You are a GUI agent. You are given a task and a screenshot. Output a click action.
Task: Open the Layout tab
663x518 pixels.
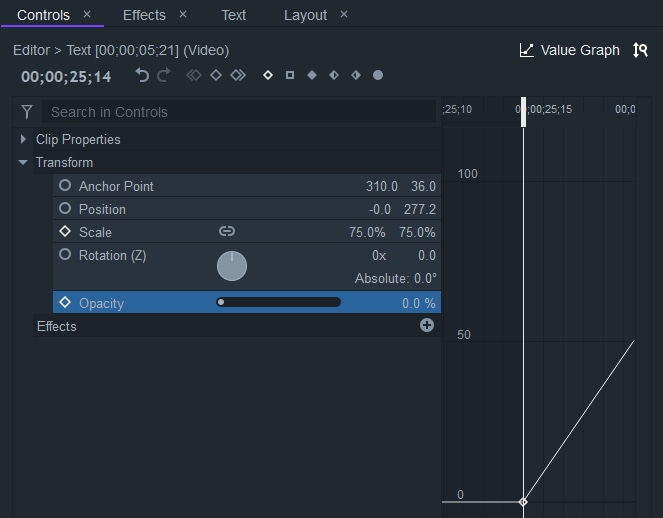tap(305, 15)
